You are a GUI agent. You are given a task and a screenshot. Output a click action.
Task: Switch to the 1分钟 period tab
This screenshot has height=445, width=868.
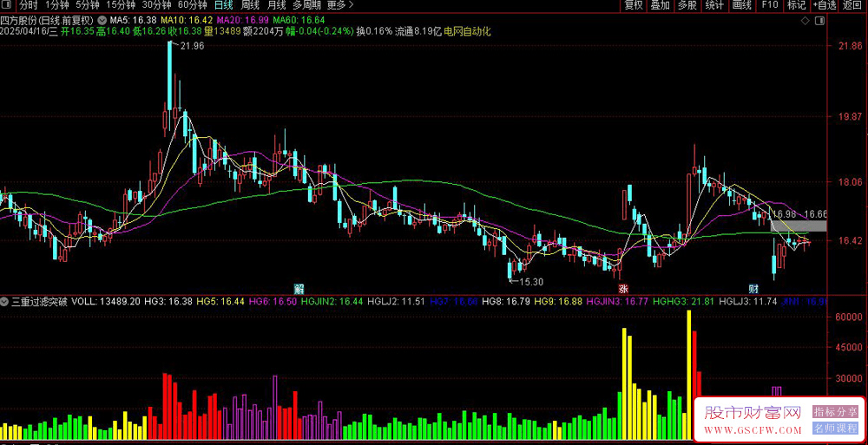pos(57,5)
